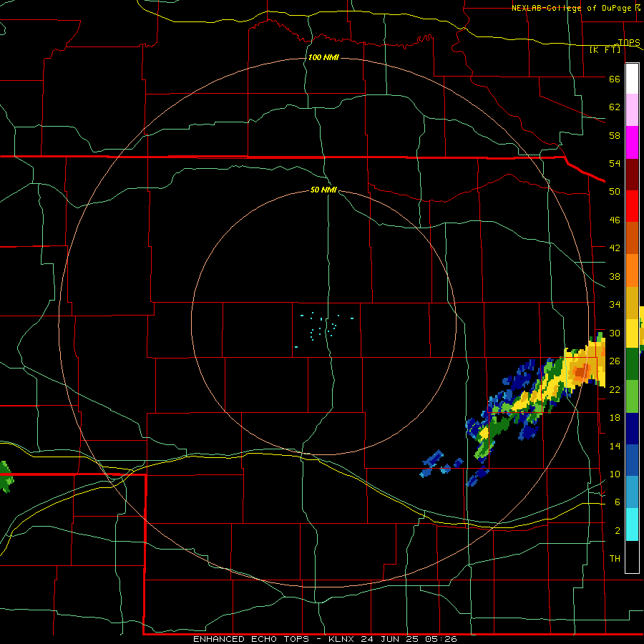Click the '50 NMI' range ring label

pyautogui.click(x=323, y=190)
